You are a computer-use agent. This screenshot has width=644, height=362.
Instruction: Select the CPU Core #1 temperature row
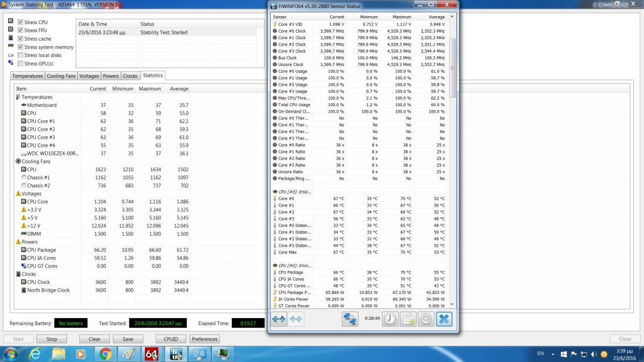coord(103,121)
